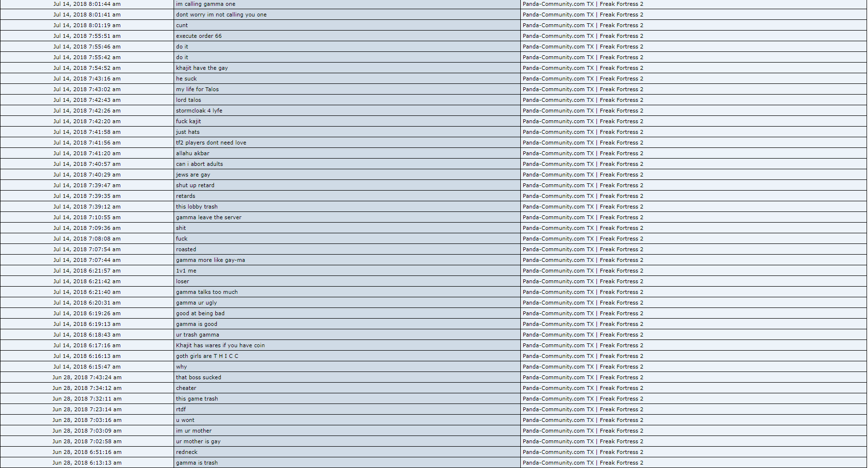Select the "gamma talks too much" message

click(207, 292)
